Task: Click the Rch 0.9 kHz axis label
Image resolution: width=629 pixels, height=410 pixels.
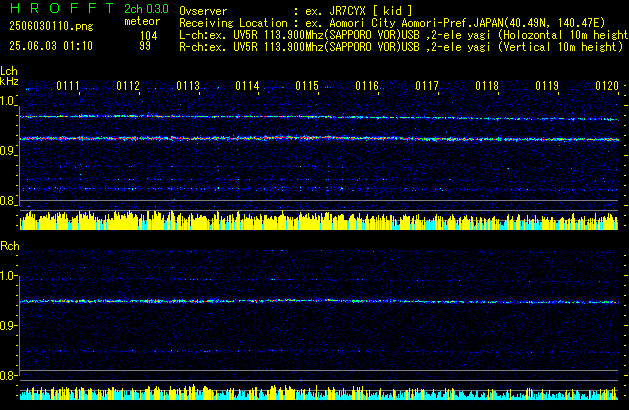Action: [x=7, y=325]
